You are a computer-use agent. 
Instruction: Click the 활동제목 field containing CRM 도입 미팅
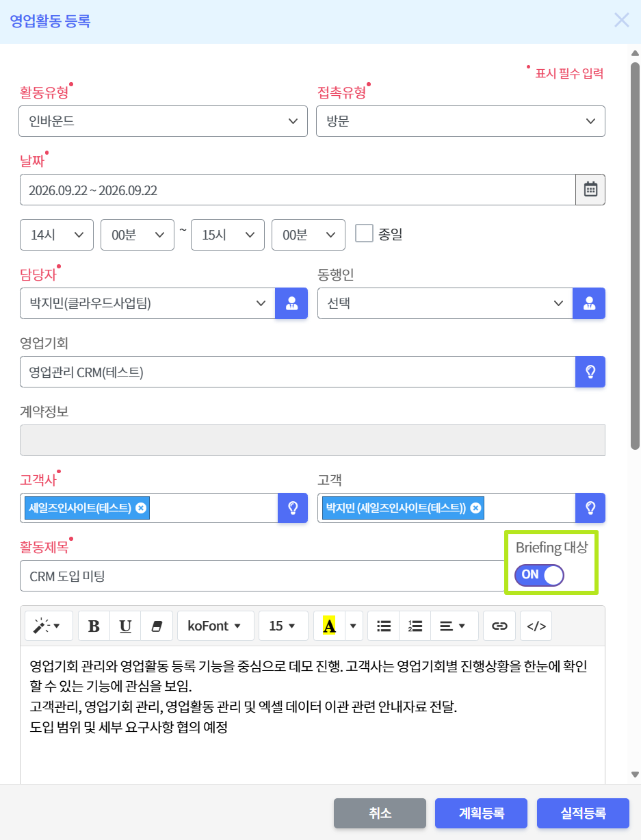(263, 576)
